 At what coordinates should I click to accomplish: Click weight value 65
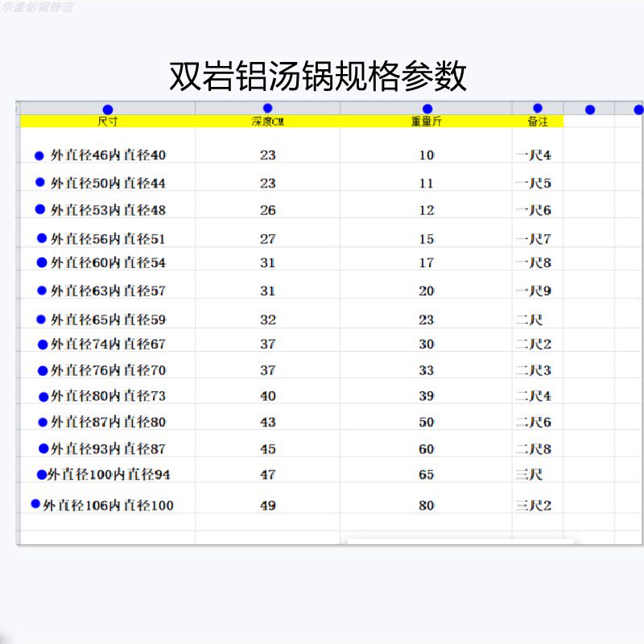427,475
